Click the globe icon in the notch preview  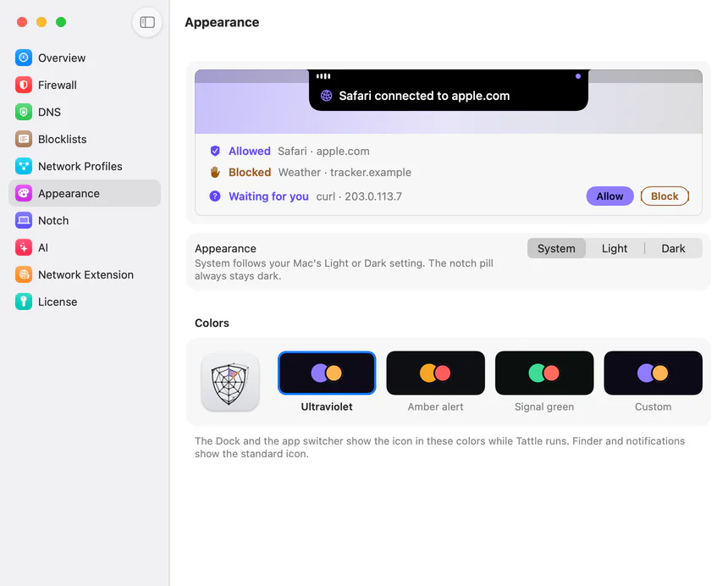[327, 96]
